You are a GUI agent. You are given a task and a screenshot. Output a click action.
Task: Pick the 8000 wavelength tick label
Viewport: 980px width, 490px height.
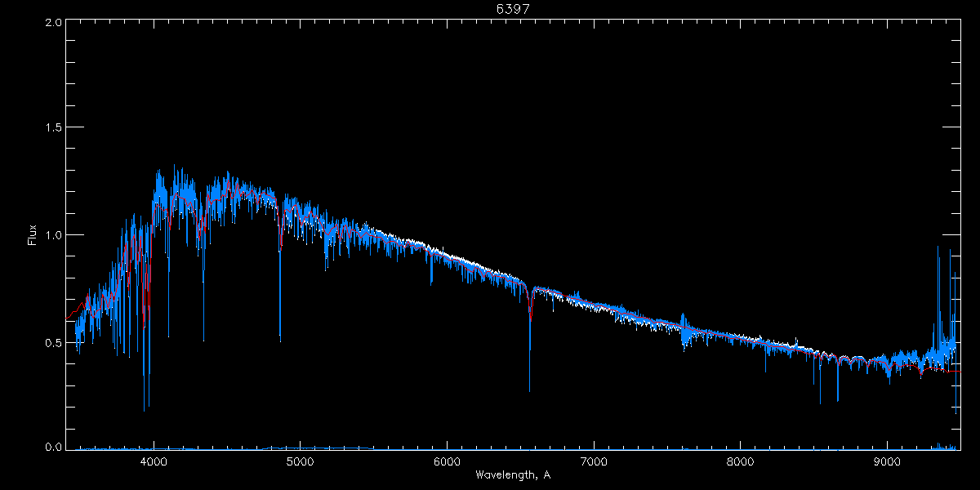click(x=741, y=461)
